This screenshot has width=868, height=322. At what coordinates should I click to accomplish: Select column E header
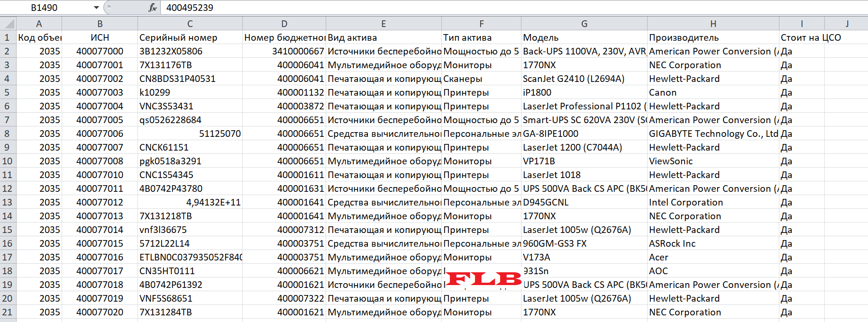(384, 24)
